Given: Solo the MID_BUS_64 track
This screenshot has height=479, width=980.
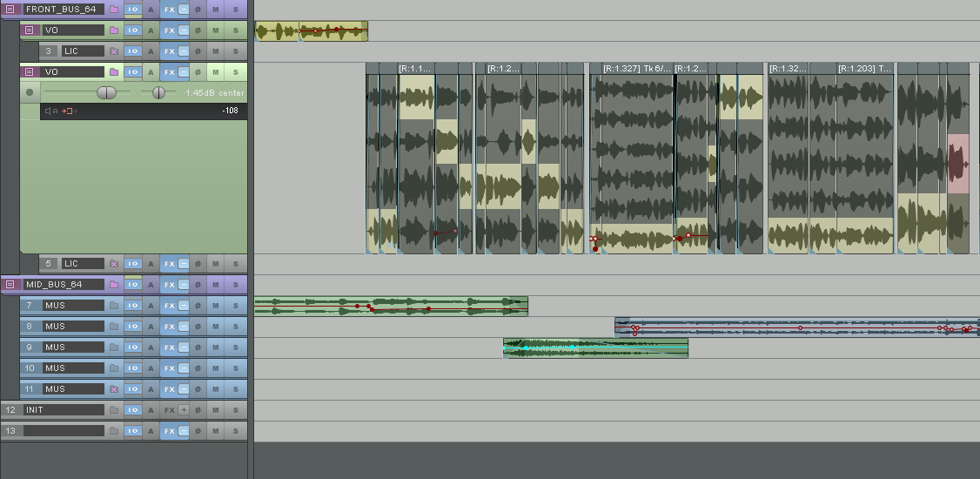Looking at the screenshot, I should [236, 285].
